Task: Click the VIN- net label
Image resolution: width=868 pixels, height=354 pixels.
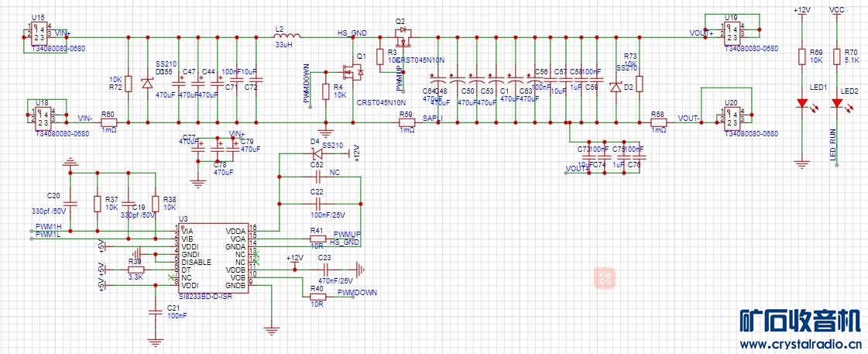Action: [85, 118]
